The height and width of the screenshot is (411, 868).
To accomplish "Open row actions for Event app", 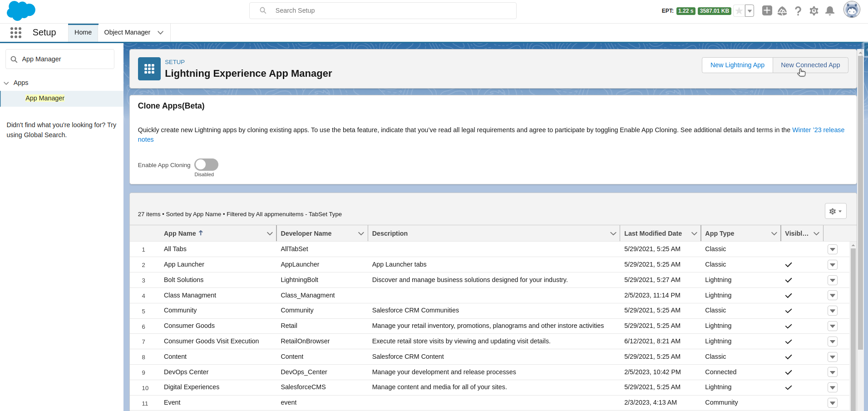I will [833, 403].
